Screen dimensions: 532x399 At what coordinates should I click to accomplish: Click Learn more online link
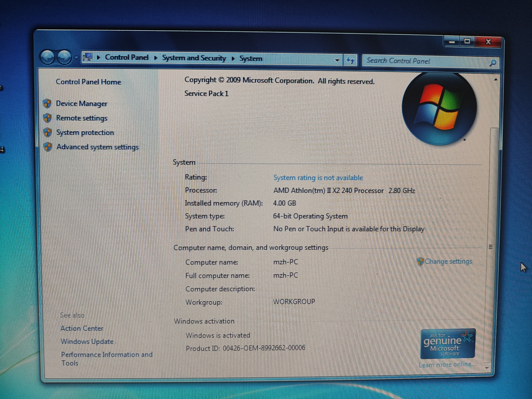pos(447,365)
